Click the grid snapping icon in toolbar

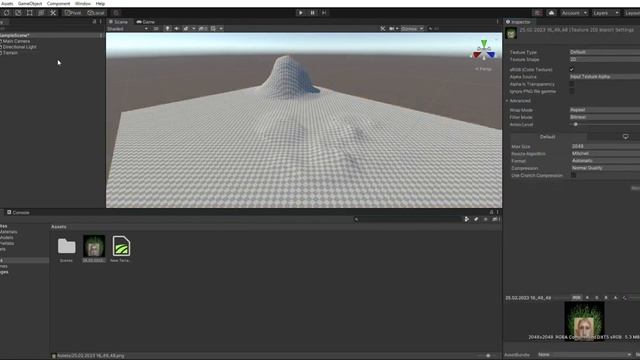pyautogui.click(x=116, y=13)
